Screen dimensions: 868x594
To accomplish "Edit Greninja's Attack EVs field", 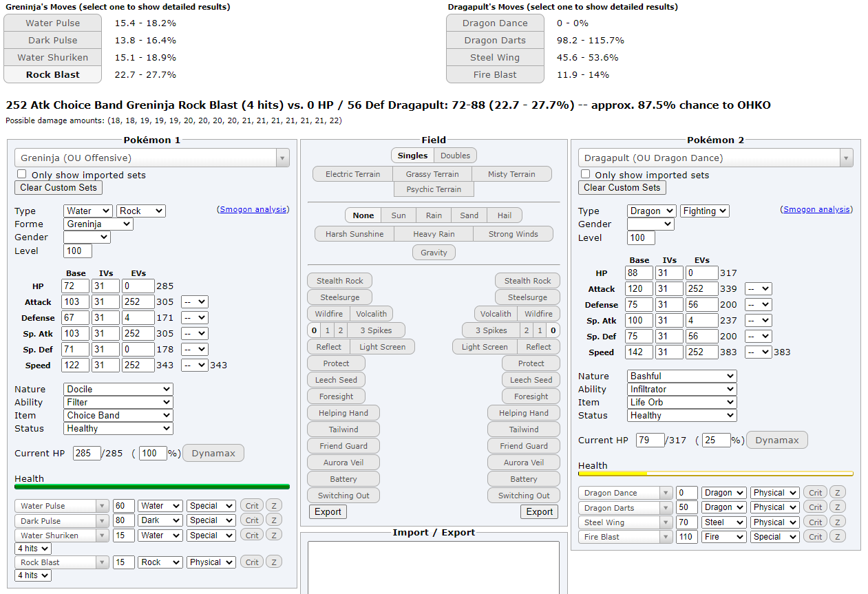I will pos(138,301).
